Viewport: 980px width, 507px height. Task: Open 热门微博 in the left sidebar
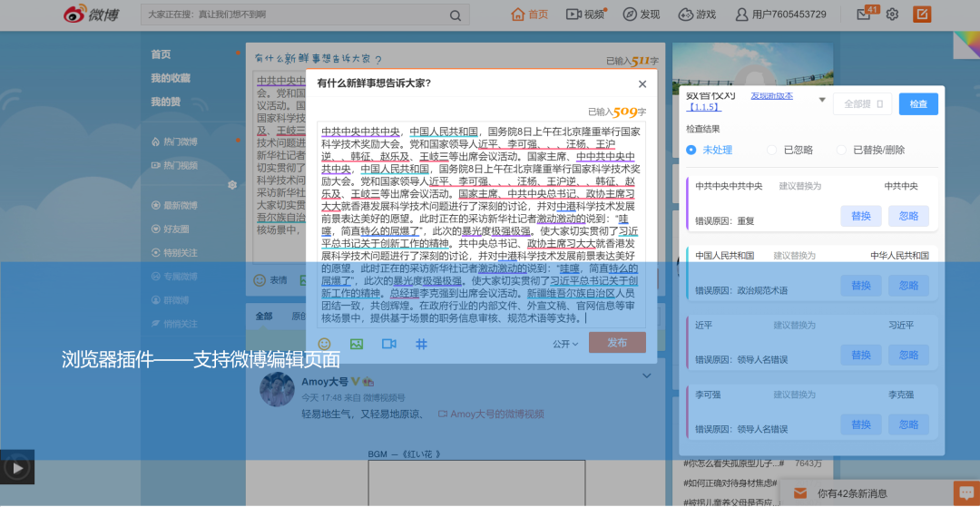click(174, 141)
